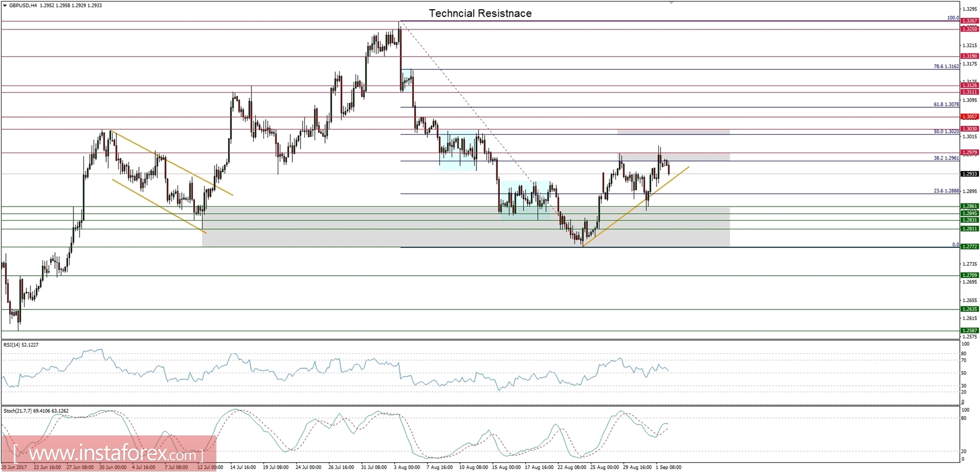This screenshot has width=980, height=473.
Task: Click the 4 Jul 16:00 time axis label
Action: click(x=144, y=468)
